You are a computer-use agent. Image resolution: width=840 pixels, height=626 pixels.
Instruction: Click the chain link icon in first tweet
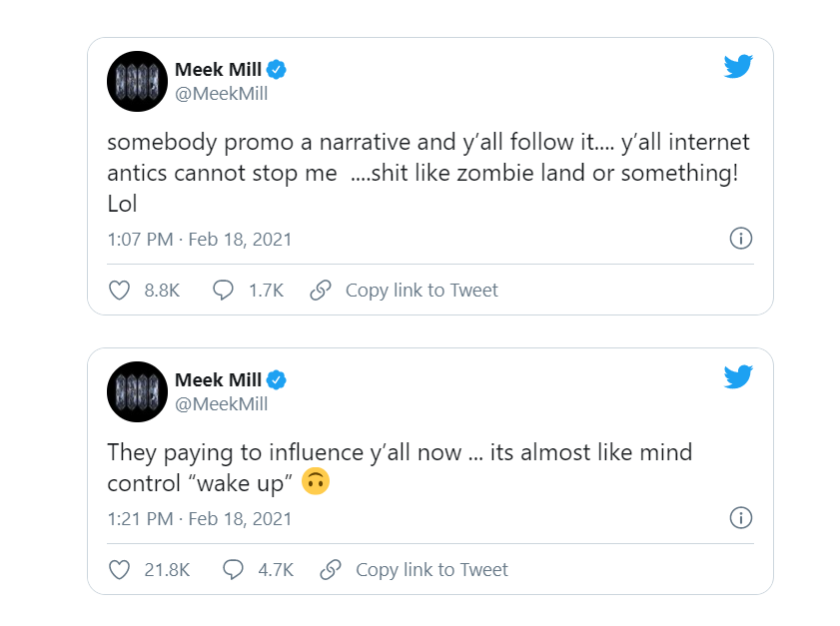pyautogui.click(x=321, y=291)
